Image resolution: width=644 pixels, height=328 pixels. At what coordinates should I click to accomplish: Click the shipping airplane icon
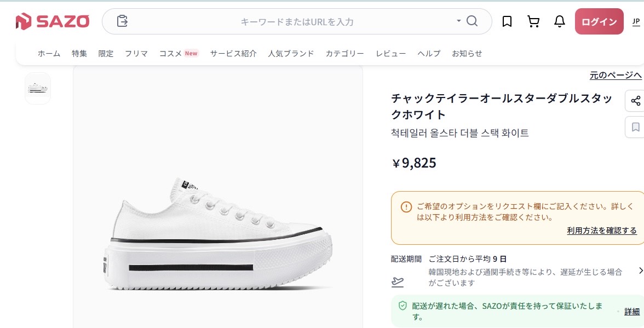pos(397,281)
